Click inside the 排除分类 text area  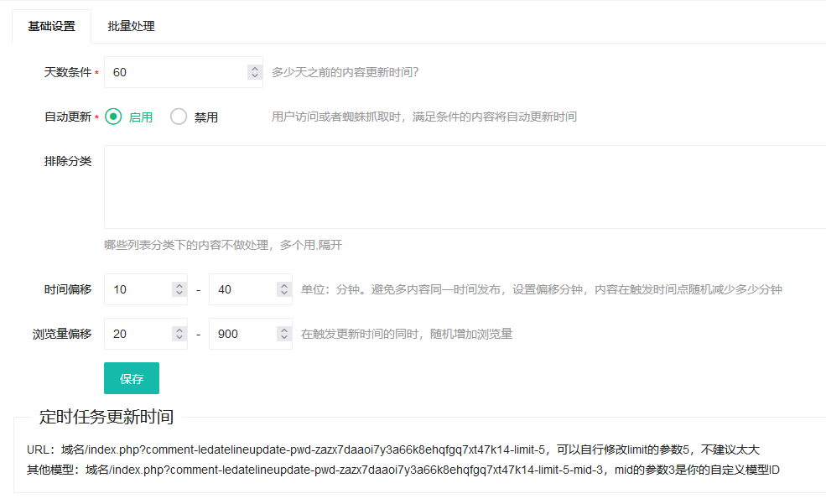[465, 187]
